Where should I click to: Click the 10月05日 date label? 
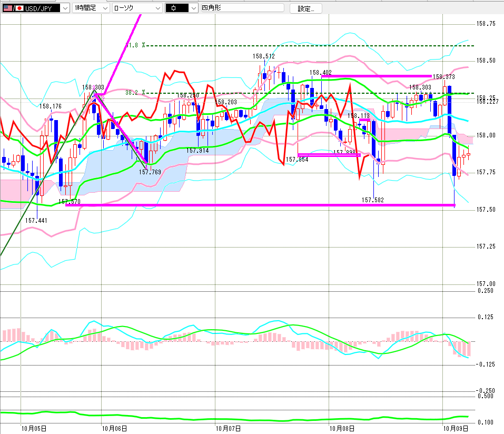(x=34, y=429)
